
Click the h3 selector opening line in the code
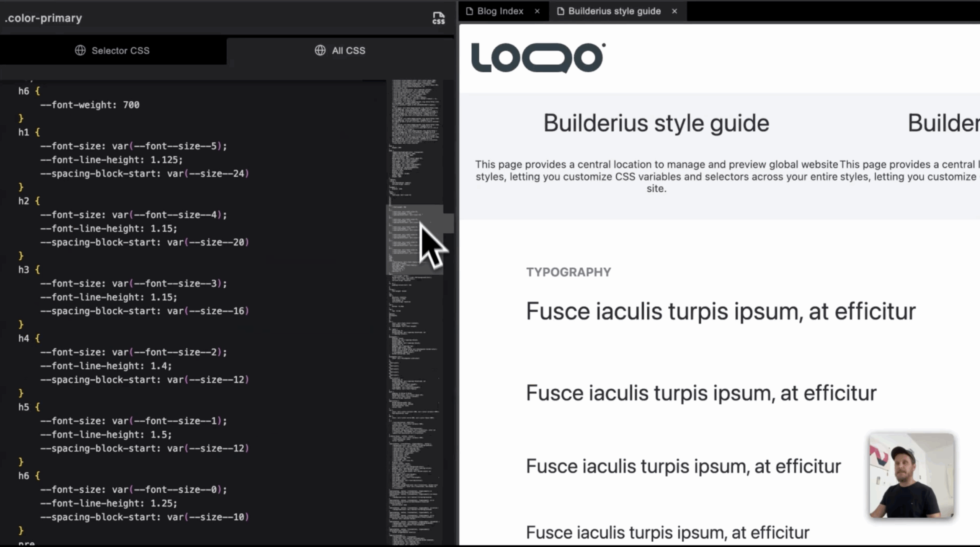pos(29,270)
